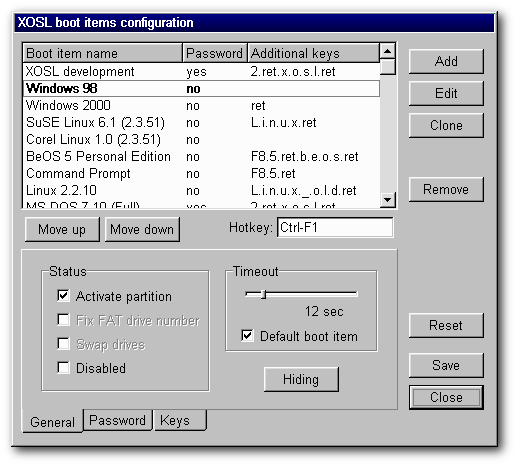Open Edit for the selected boot item
Viewport: 517px width, 466px height.
pyautogui.click(x=446, y=93)
